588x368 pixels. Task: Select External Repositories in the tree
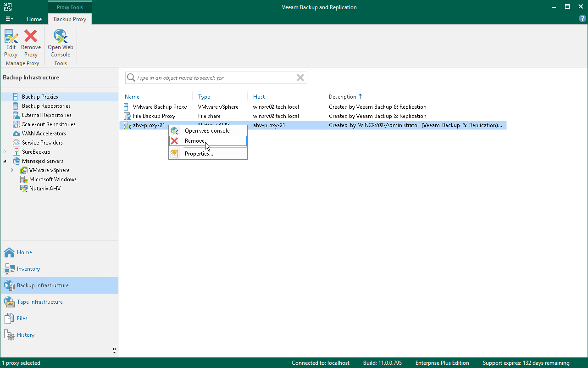pos(46,115)
